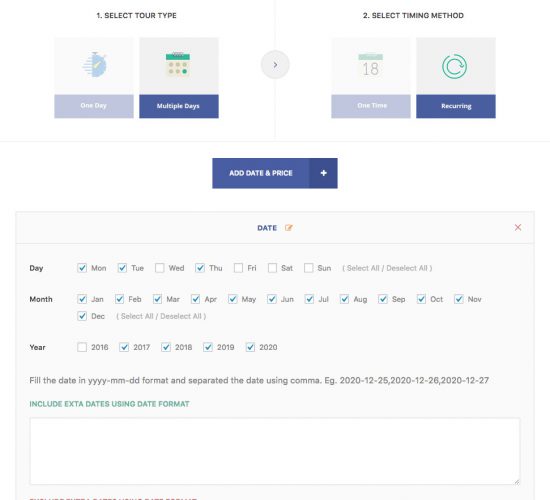Uncheck the Dec month checkbox
This screenshot has width=550, height=500.
click(x=82, y=316)
